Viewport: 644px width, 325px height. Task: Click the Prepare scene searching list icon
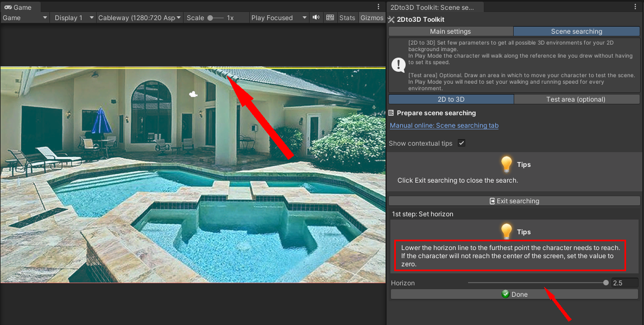pos(392,113)
